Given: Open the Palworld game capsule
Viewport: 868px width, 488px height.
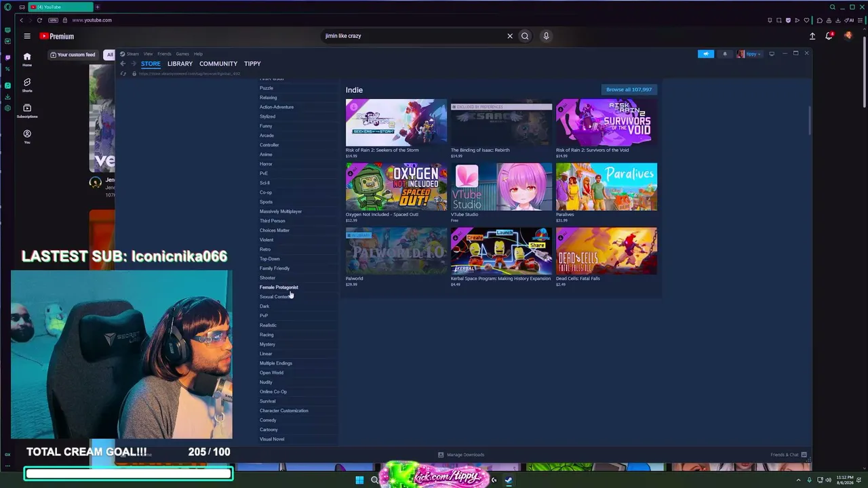Looking at the screenshot, I should click(x=396, y=251).
